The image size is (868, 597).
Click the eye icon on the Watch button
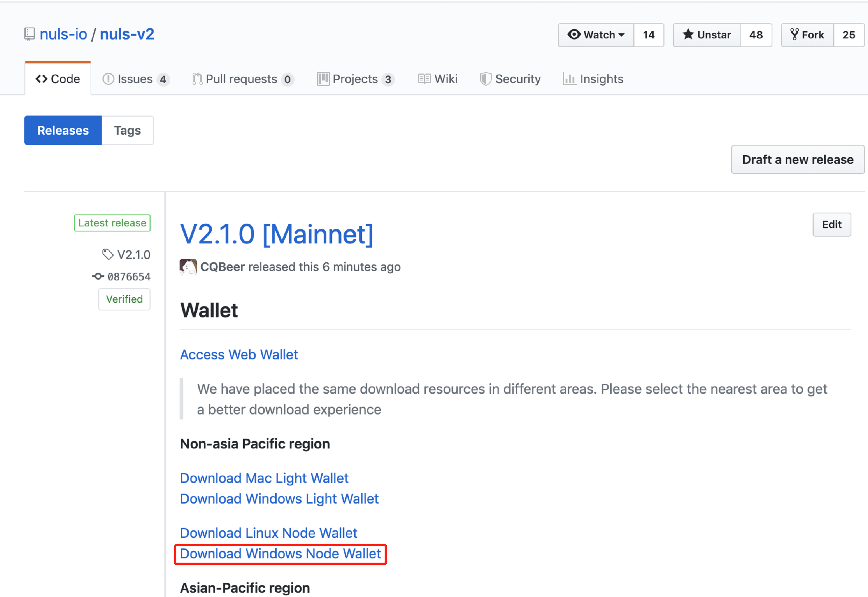(x=575, y=35)
